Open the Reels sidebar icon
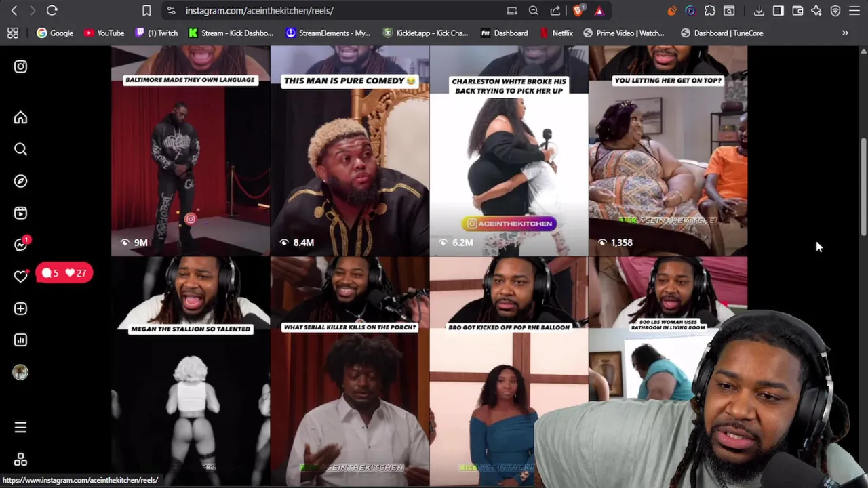Viewport: 868px width, 488px height. pyautogui.click(x=20, y=213)
